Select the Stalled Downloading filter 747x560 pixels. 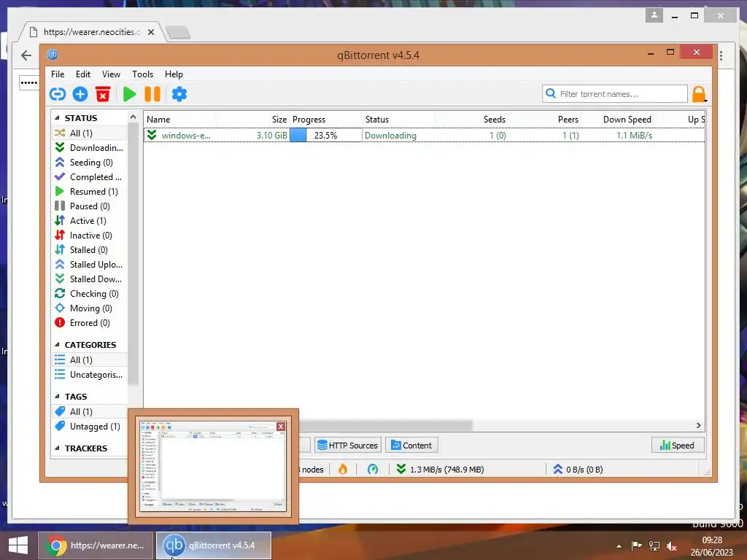coord(90,279)
